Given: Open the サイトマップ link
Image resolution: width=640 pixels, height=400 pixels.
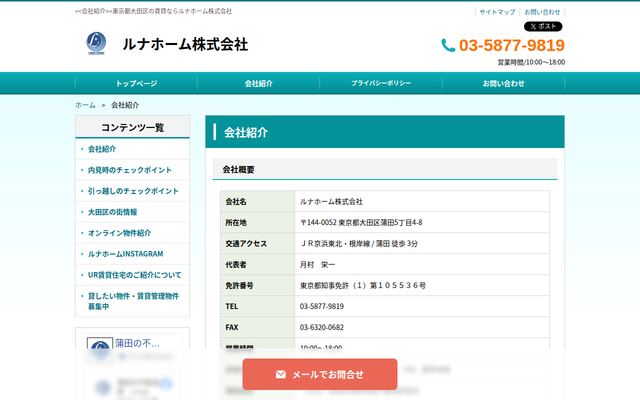Looking at the screenshot, I should (497, 12).
